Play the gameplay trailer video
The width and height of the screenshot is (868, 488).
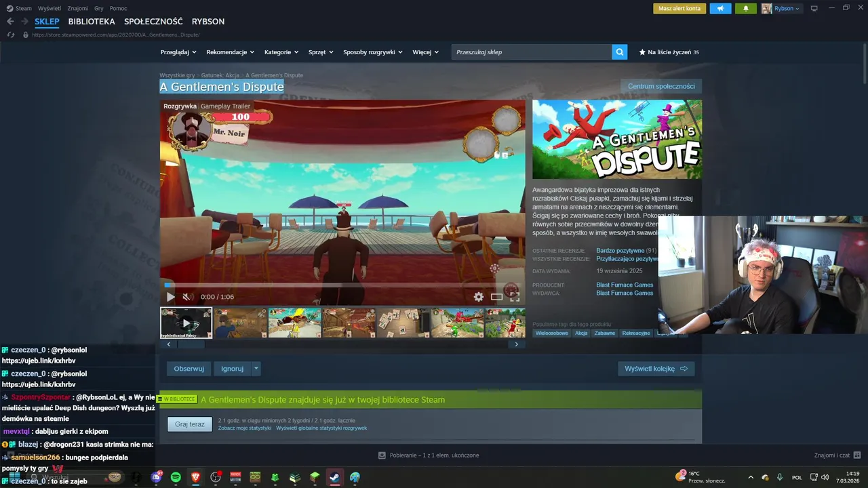click(x=170, y=297)
